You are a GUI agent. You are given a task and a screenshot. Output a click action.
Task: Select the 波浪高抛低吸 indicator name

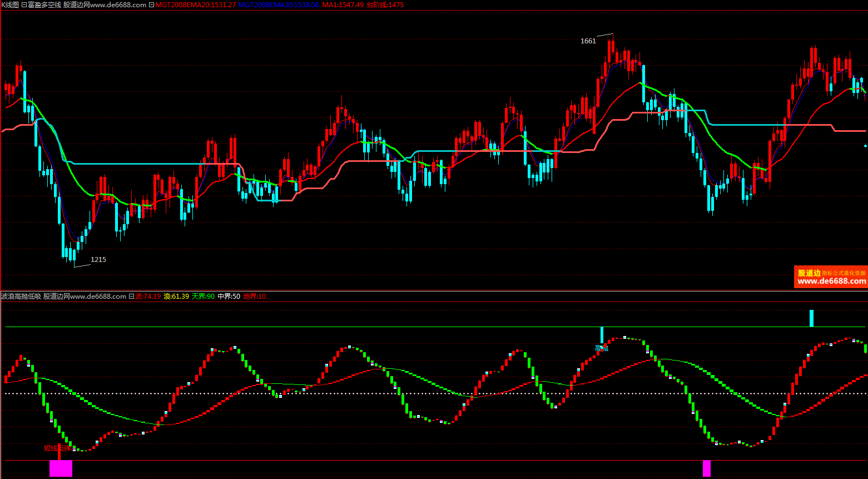pos(21,297)
